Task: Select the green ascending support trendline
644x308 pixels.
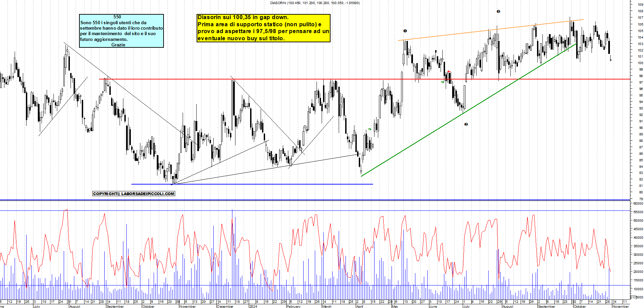Action: (x=469, y=110)
